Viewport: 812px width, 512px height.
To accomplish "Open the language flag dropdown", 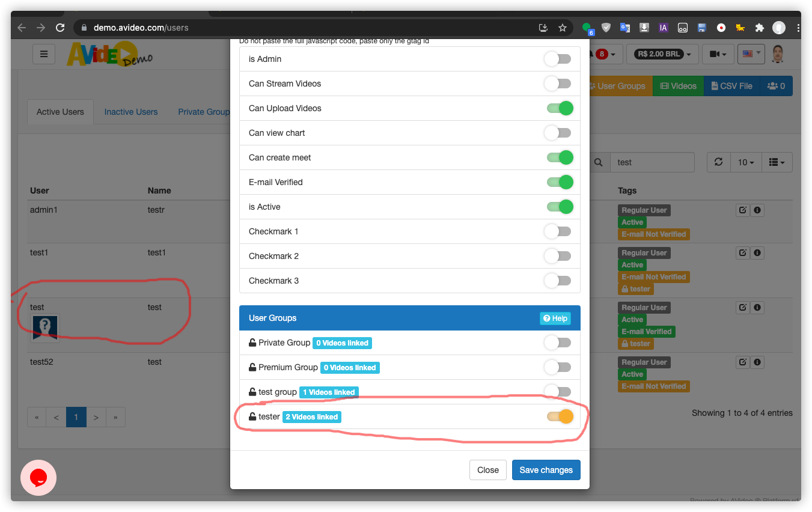I will pyautogui.click(x=751, y=53).
